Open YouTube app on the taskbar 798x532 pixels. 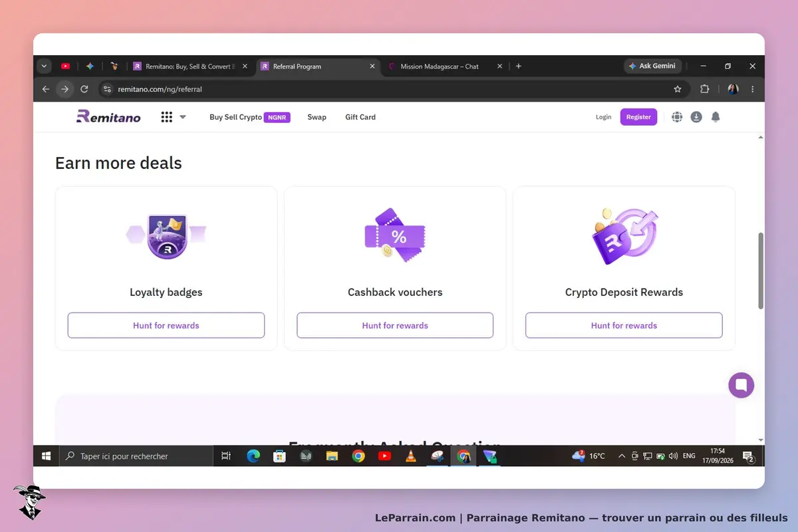click(x=384, y=456)
